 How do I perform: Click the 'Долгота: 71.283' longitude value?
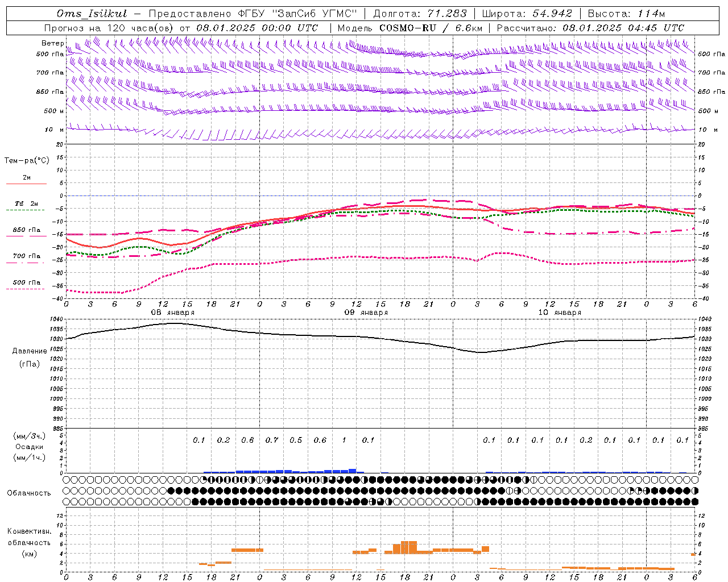pos(420,14)
